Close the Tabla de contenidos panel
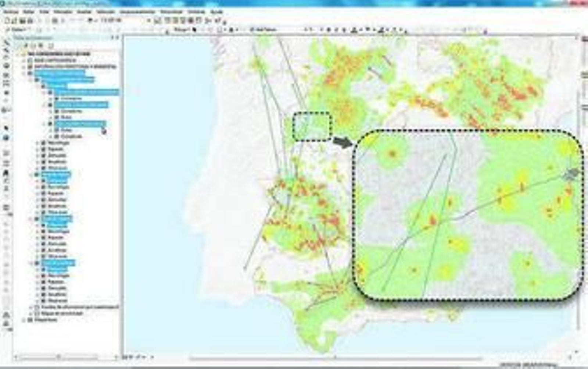Viewport: 588px width, 369px height. [x=117, y=38]
